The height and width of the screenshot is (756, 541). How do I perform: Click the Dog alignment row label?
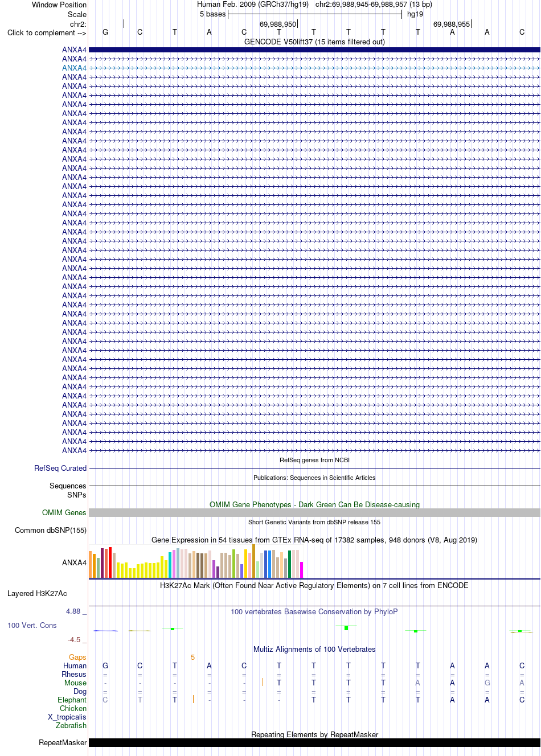coord(80,691)
